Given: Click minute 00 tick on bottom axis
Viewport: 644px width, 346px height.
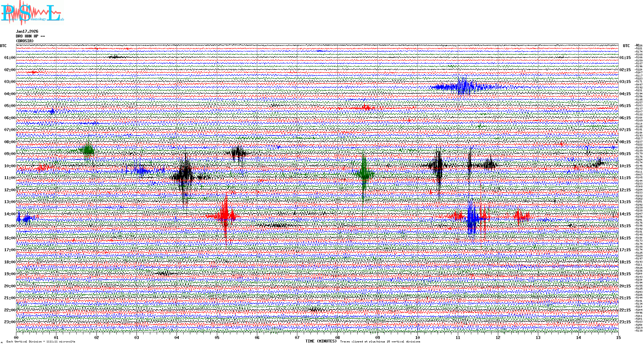Looking at the screenshot, I should click(16, 337).
